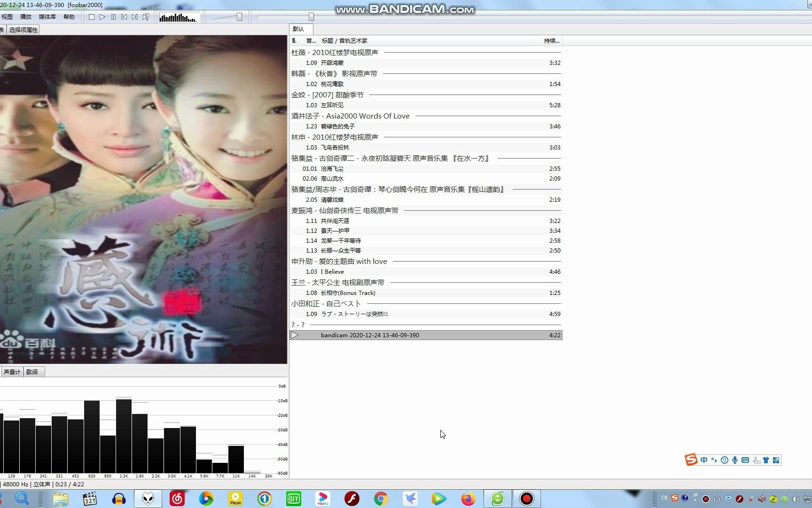Select the track 沧海飞尘
The height and width of the screenshot is (508, 812).
[426, 168]
